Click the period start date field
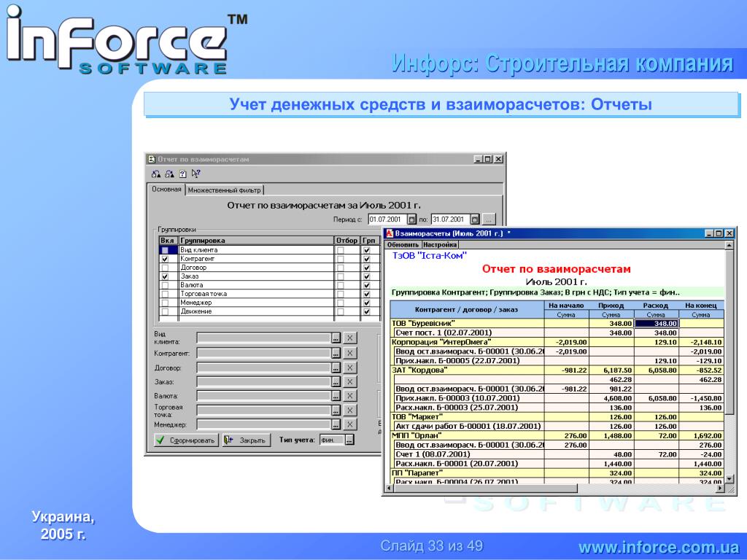This screenshot has height=560, width=747. click(x=388, y=219)
